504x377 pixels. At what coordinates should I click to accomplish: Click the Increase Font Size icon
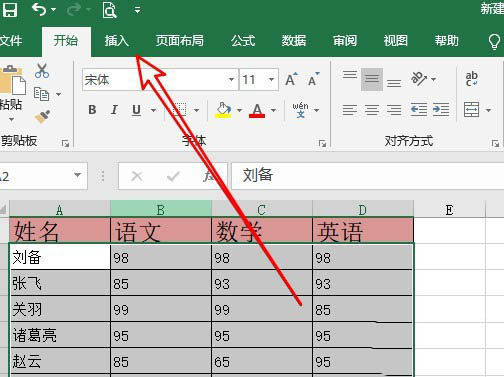[292, 79]
